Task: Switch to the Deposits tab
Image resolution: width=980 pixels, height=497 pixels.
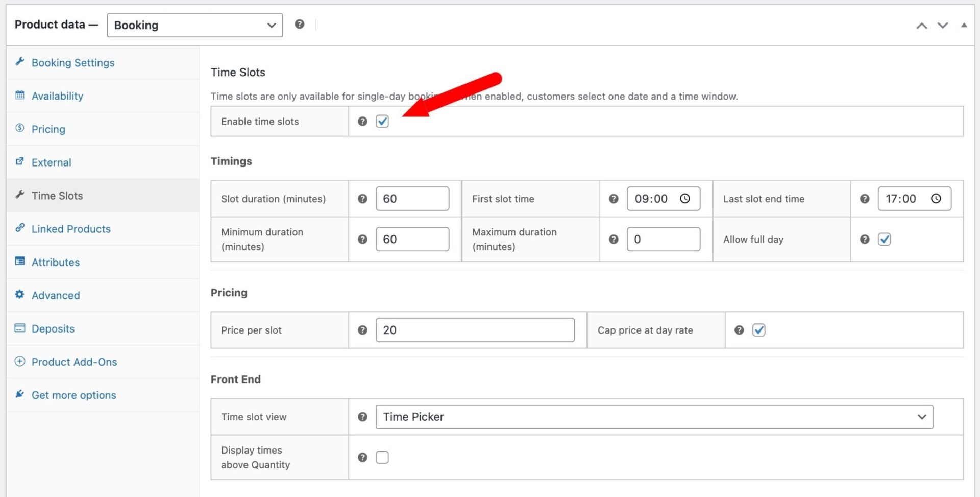Action: [x=53, y=328]
